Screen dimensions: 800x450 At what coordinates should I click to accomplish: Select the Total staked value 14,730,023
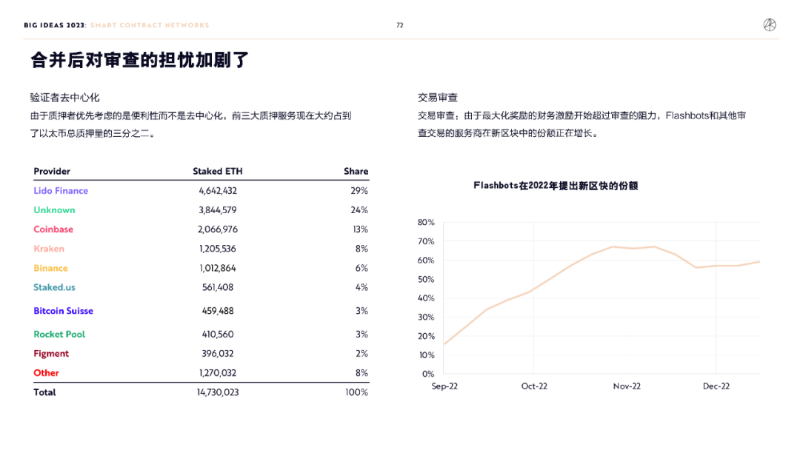217,393
